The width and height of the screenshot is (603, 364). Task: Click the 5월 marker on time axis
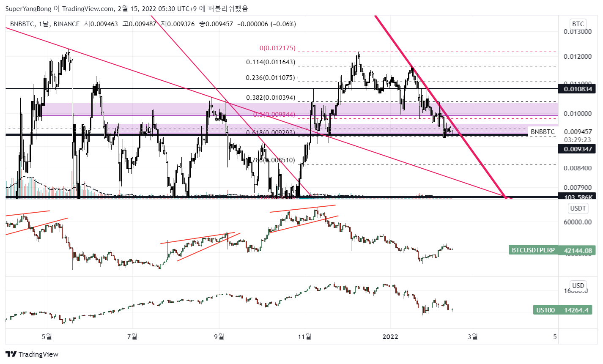(47, 337)
